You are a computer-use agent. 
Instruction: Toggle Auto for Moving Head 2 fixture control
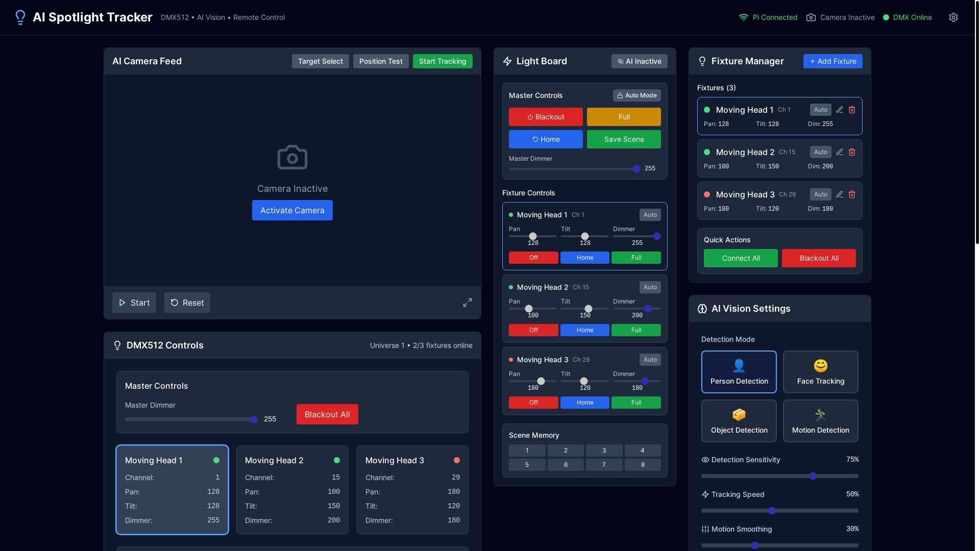click(650, 287)
